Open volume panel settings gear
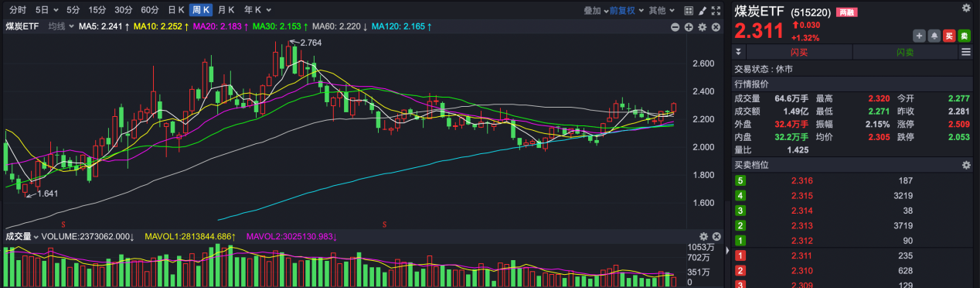This screenshot has height=288, width=980. point(703,236)
